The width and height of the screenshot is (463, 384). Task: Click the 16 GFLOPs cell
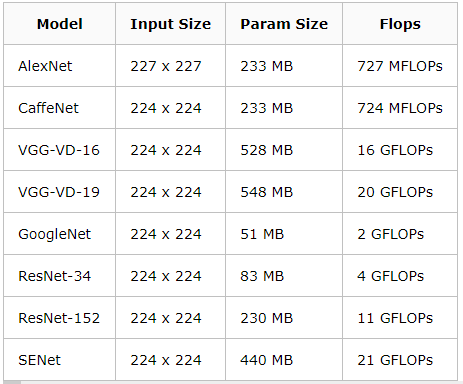click(400, 150)
